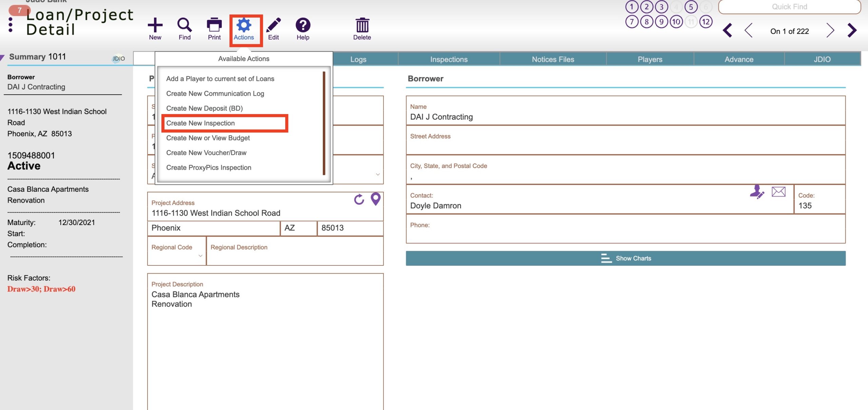The width and height of the screenshot is (868, 410).
Task: Expand Show Charts in the Borrower section
Action: tap(626, 258)
